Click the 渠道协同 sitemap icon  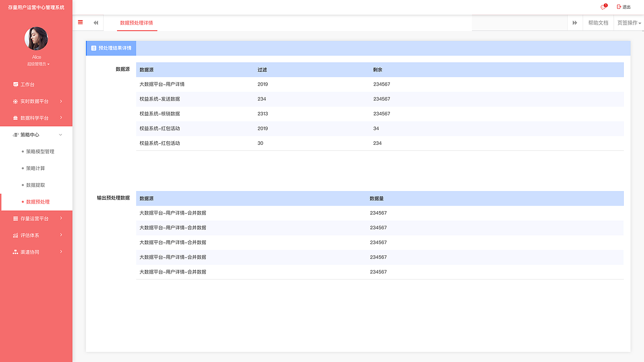click(x=16, y=252)
